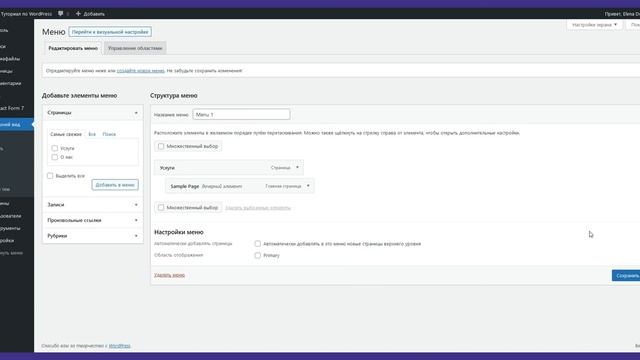Click the Добавить в меню button

[x=115, y=185]
